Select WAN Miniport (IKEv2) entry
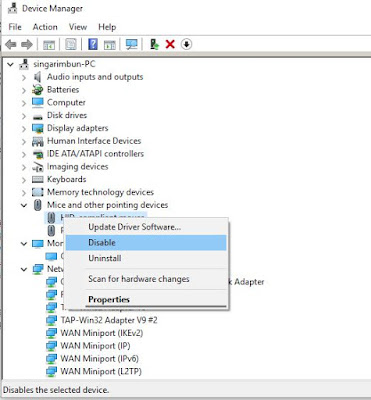This screenshot has width=371, height=400. click(102, 333)
